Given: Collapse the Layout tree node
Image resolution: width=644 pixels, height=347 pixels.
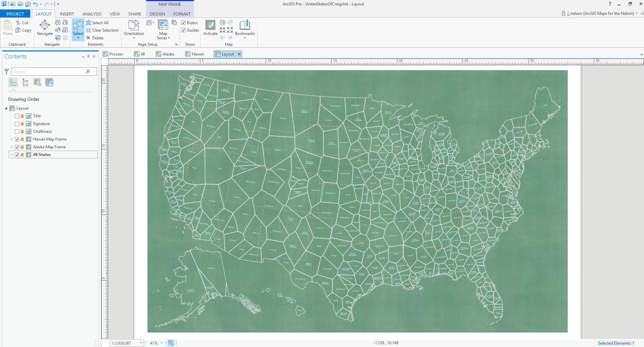Looking at the screenshot, I should 6,108.
